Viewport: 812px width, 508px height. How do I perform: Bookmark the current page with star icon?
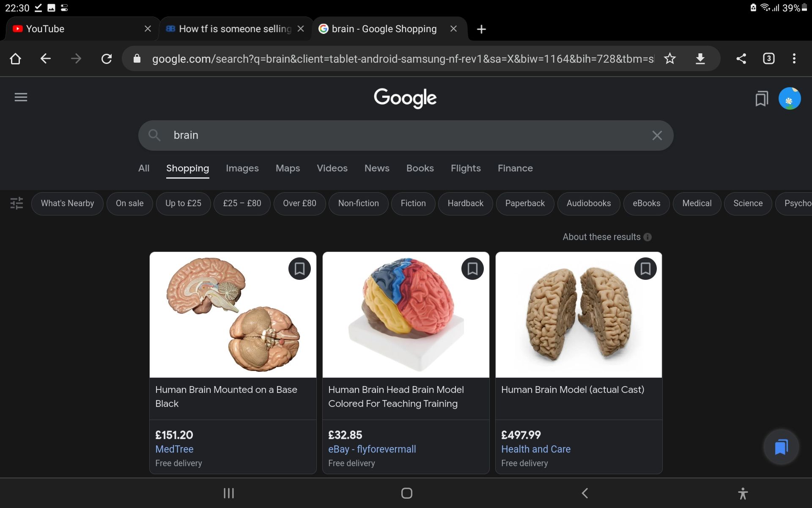tap(670, 58)
